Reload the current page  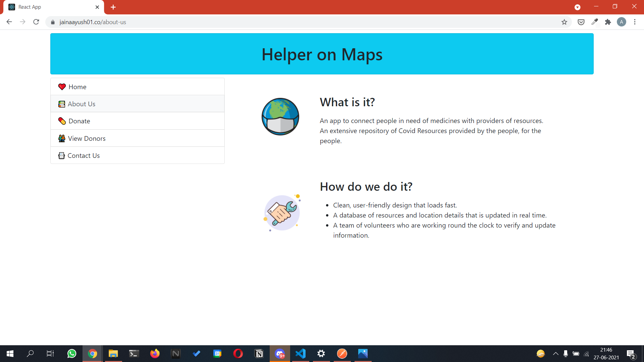36,22
